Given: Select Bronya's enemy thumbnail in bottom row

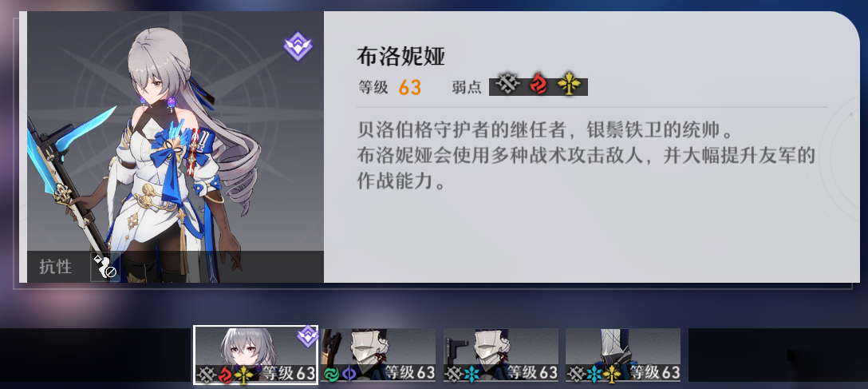Looking at the screenshot, I should tap(256, 355).
